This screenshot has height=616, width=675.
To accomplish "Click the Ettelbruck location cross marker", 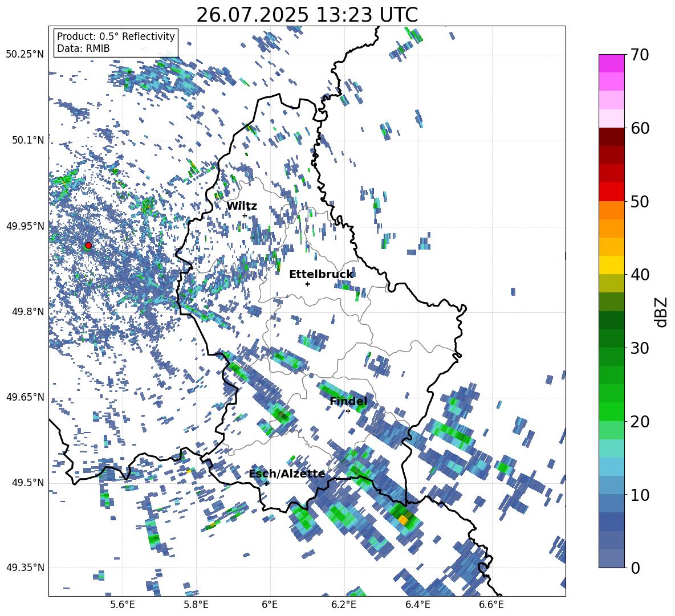I will tap(307, 284).
